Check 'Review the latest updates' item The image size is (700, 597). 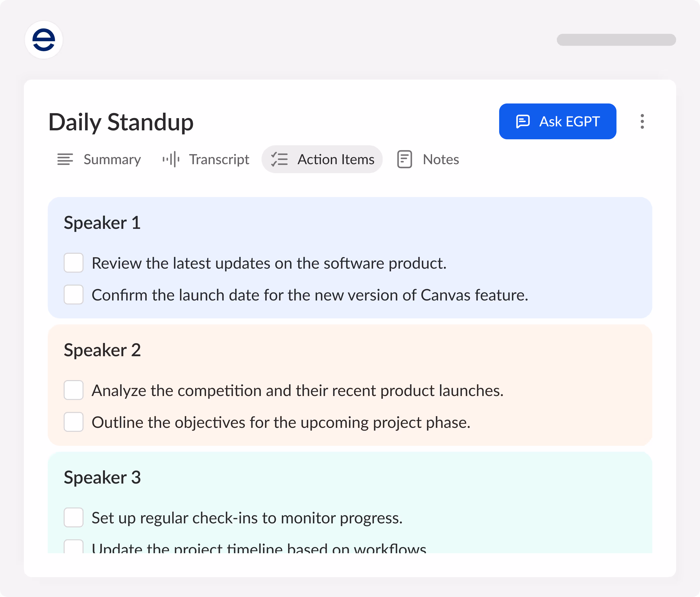tap(74, 263)
